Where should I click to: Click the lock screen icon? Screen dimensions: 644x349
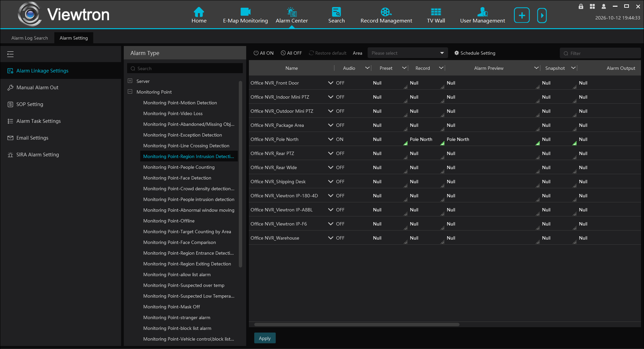[581, 6]
